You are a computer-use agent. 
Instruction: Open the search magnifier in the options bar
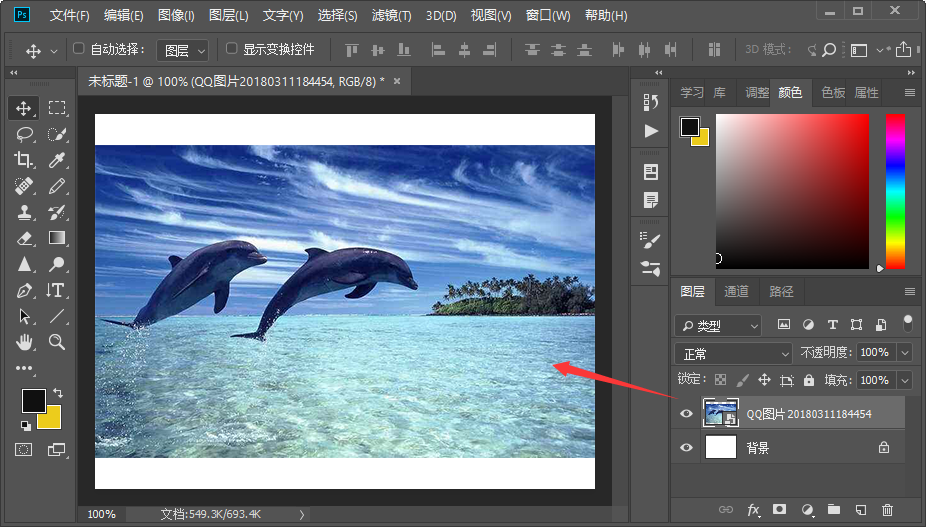click(x=829, y=50)
